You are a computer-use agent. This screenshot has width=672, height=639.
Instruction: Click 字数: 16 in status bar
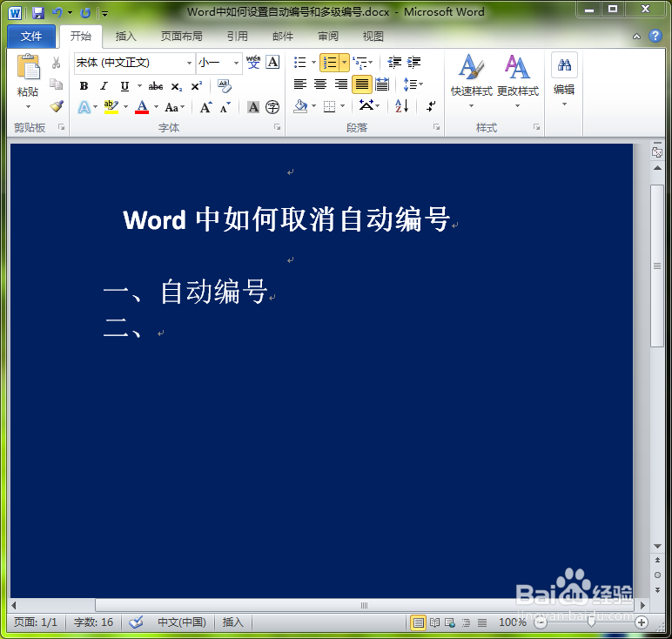[93, 622]
